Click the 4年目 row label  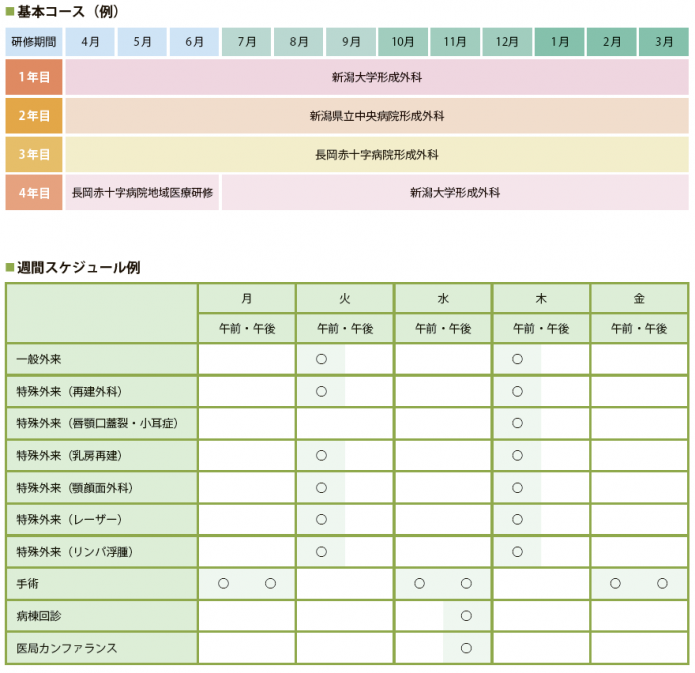coord(34,192)
